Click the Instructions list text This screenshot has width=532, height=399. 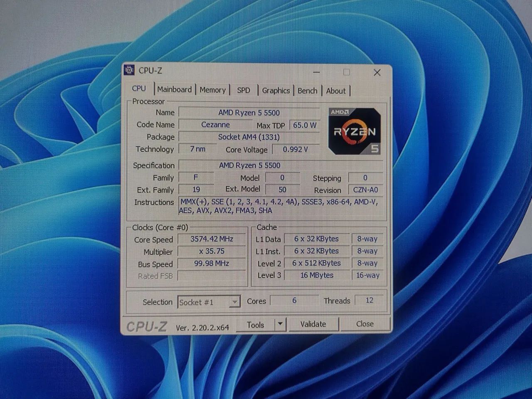[x=281, y=206]
